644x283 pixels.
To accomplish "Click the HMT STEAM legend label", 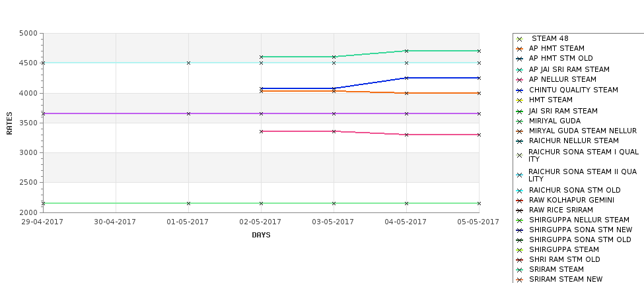I will (550, 100).
